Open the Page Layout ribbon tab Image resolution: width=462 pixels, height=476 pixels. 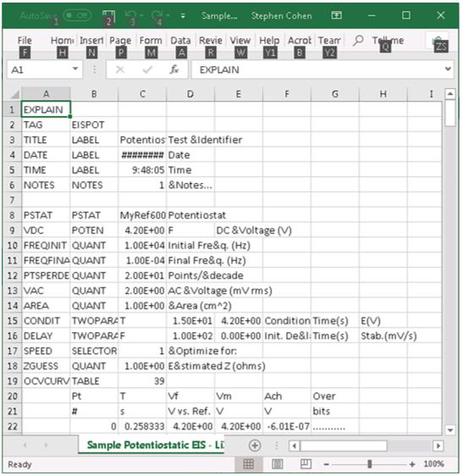pos(120,41)
